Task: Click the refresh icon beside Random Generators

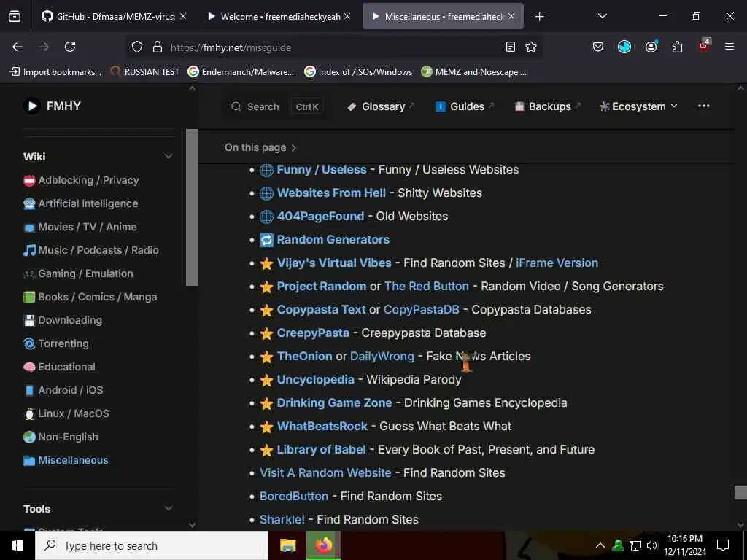Action: pyautogui.click(x=266, y=240)
